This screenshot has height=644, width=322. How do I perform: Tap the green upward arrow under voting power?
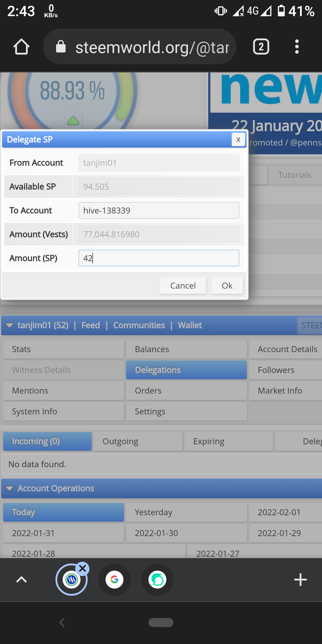point(73,120)
